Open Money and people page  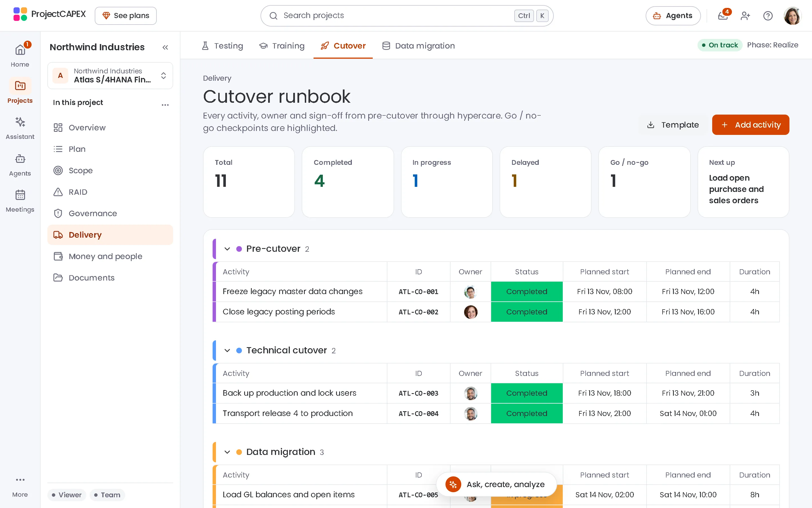(x=110, y=256)
